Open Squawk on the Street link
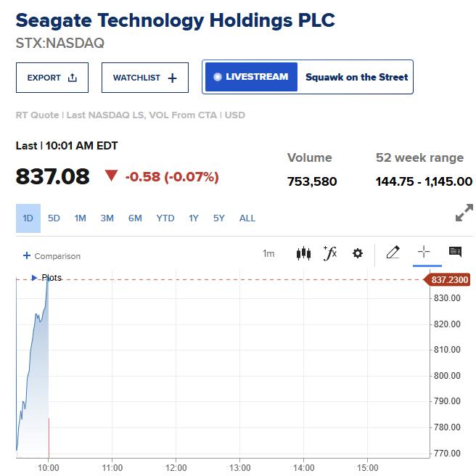 (x=356, y=77)
